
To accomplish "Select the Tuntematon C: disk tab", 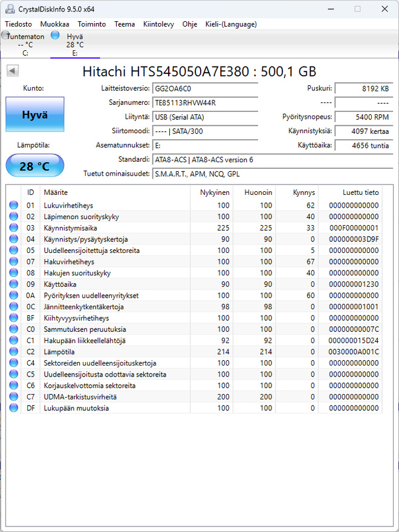I will coord(25,44).
